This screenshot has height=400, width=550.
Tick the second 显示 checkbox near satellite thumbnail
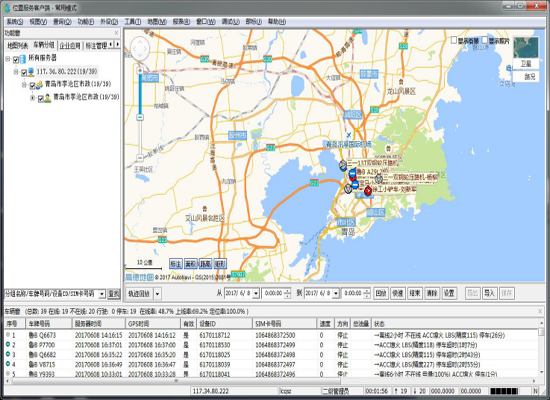coord(485,40)
